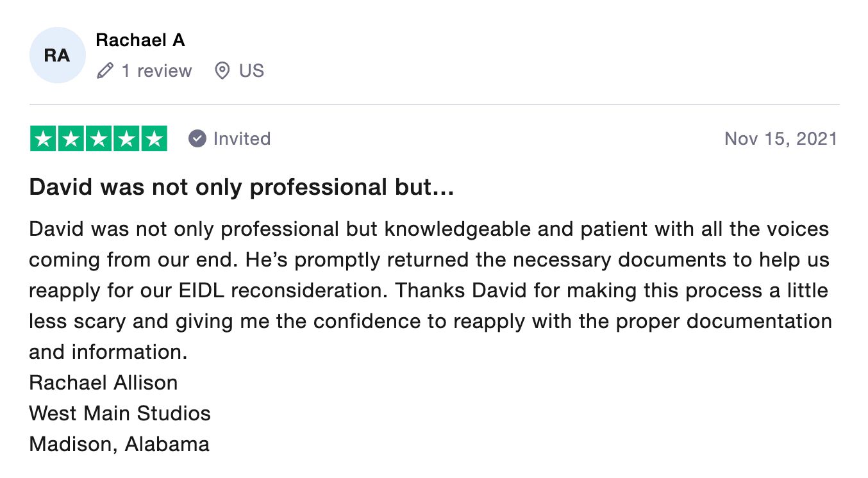868x478 pixels.
Task: Open Rachael A's profile name
Action: pyautogui.click(x=140, y=40)
